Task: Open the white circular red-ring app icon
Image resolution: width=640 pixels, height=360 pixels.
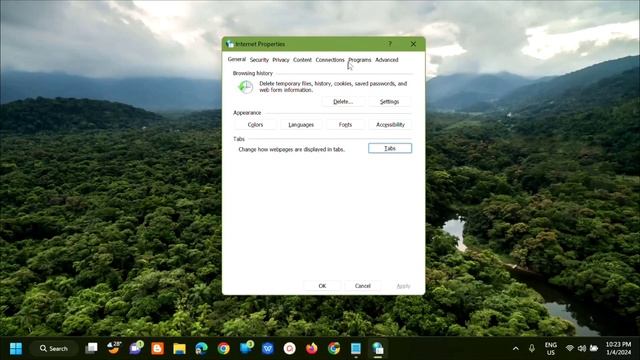Action: (x=290, y=349)
